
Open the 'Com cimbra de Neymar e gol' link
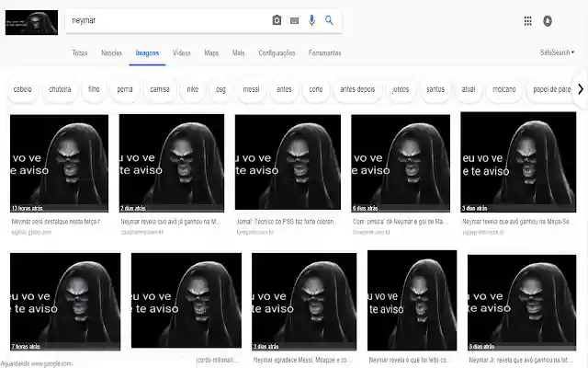pos(401,222)
